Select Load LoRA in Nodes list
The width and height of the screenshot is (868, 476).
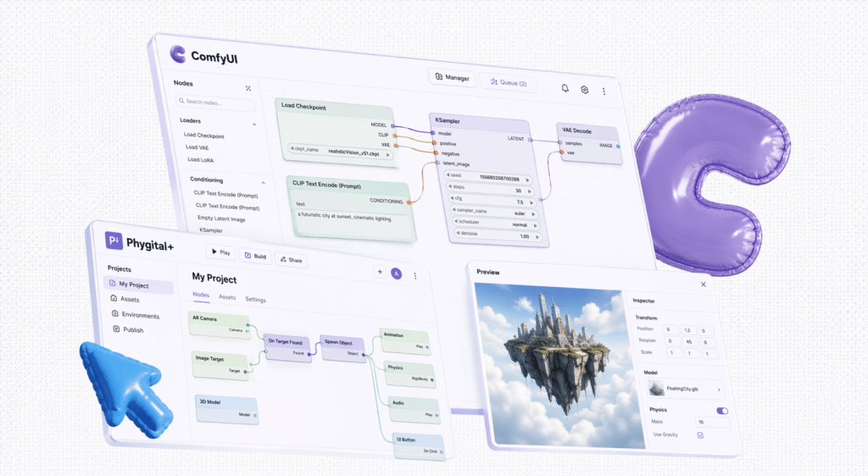click(x=200, y=160)
